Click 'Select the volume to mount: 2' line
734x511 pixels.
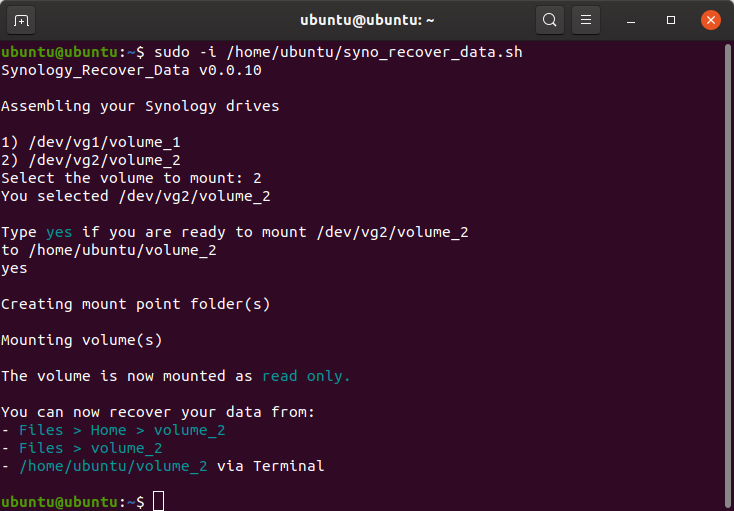pos(131,178)
